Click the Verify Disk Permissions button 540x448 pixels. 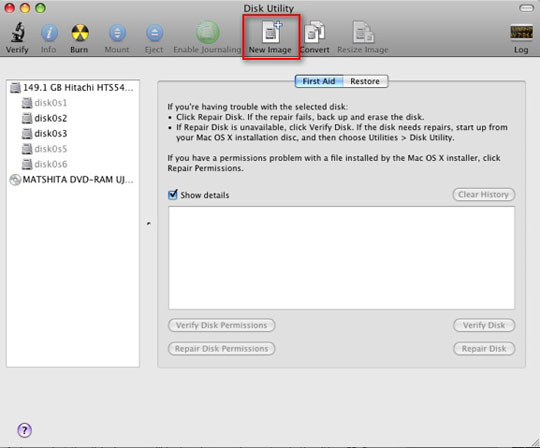pyautogui.click(x=221, y=325)
